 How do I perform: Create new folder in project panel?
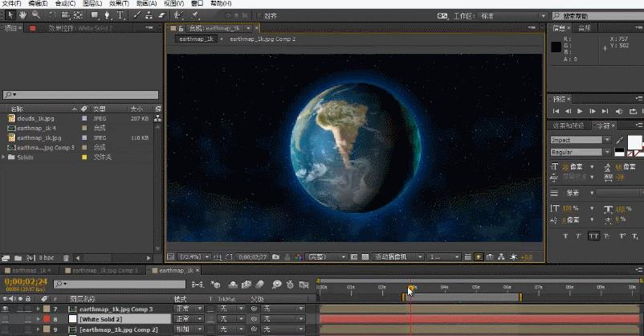pos(18,258)
